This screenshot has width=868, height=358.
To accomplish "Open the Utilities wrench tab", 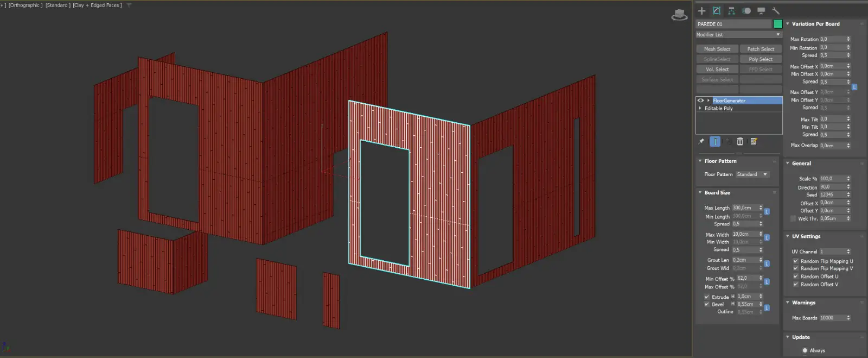I will point(776,10).
